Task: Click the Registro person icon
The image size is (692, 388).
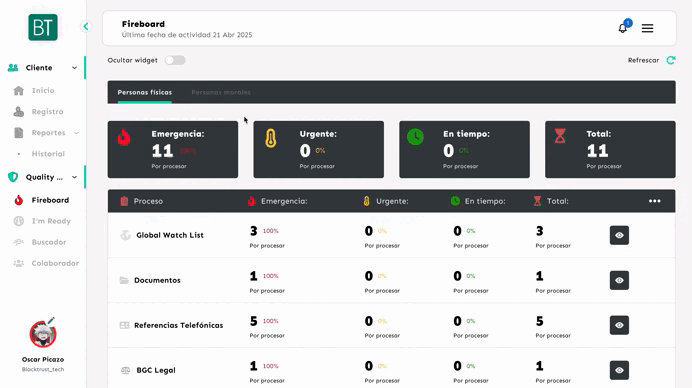Action: pos(19,112)
